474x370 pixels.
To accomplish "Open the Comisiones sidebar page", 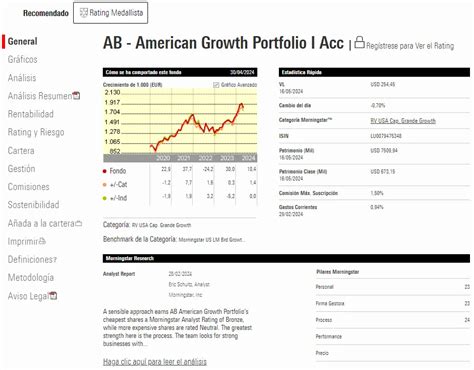I will pos(28,187).
